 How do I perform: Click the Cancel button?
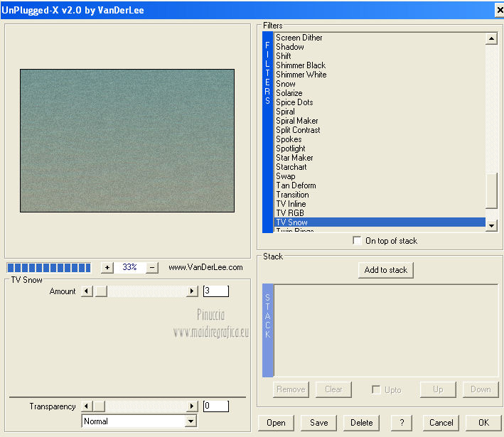click(x=441, y=423)
